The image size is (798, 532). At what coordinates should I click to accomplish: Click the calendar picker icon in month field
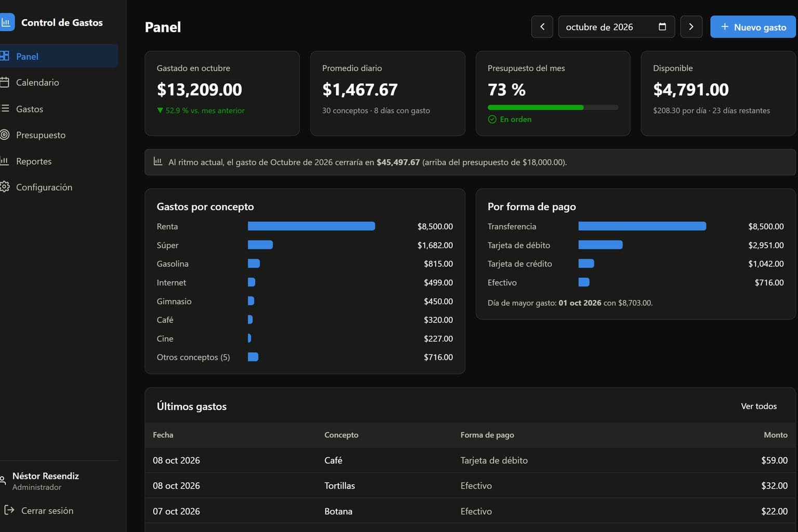662,26
